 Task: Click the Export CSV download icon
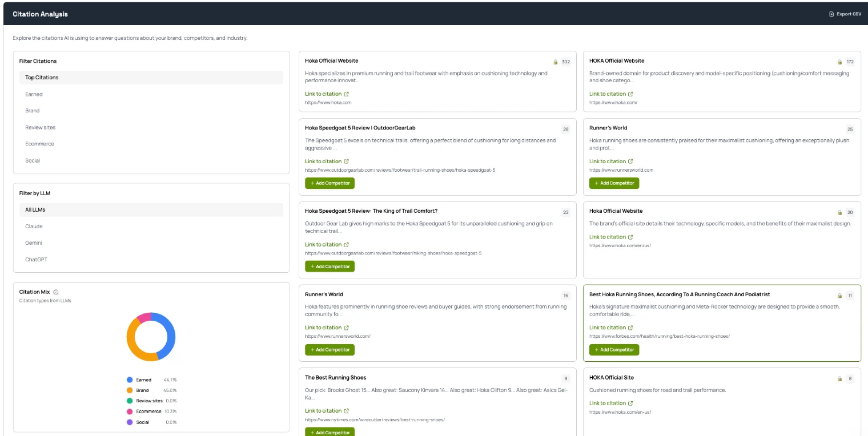click(831, 14)
